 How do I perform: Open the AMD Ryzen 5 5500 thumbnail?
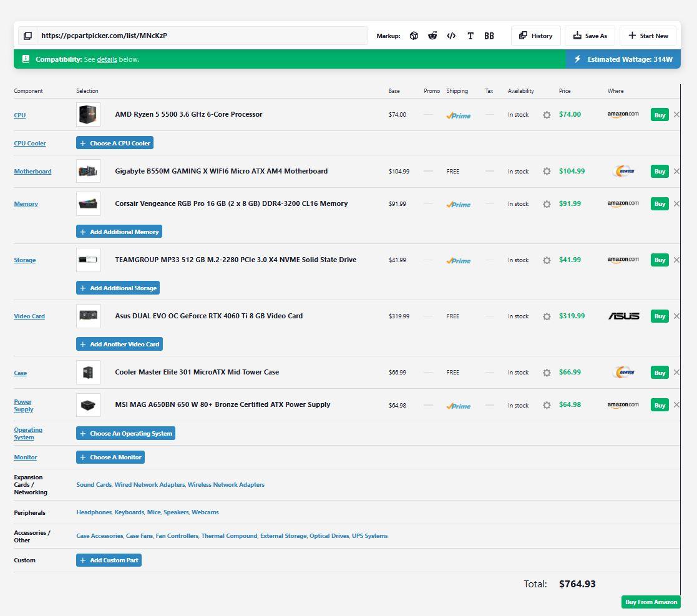[x=88, y=115]
